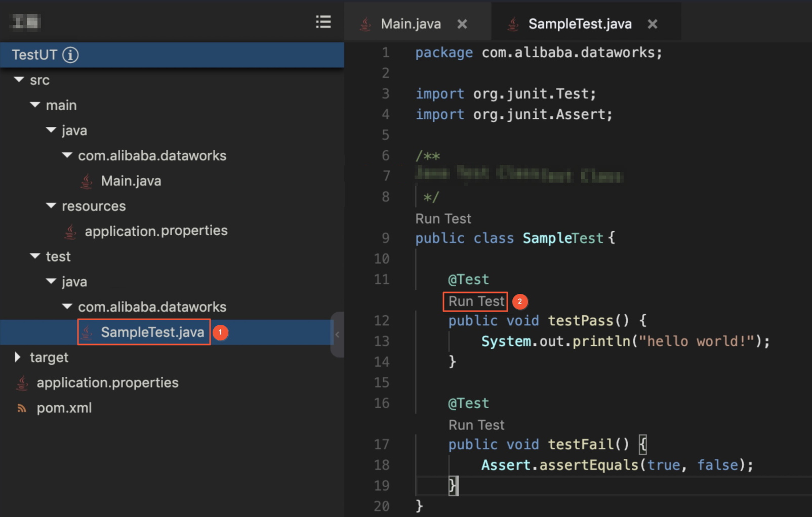Open root-level application.properties file

[x=107, y=383]
